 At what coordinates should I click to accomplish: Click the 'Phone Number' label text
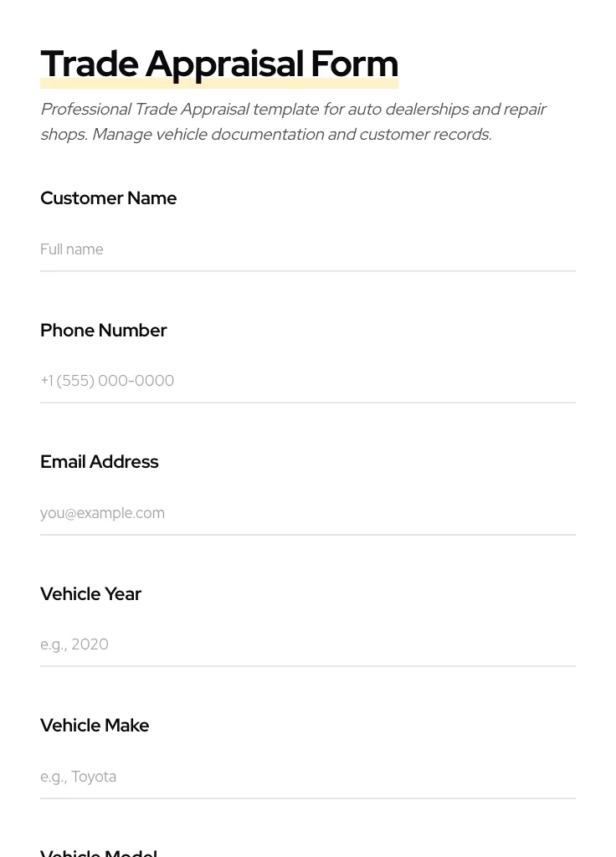coord(103,331)
